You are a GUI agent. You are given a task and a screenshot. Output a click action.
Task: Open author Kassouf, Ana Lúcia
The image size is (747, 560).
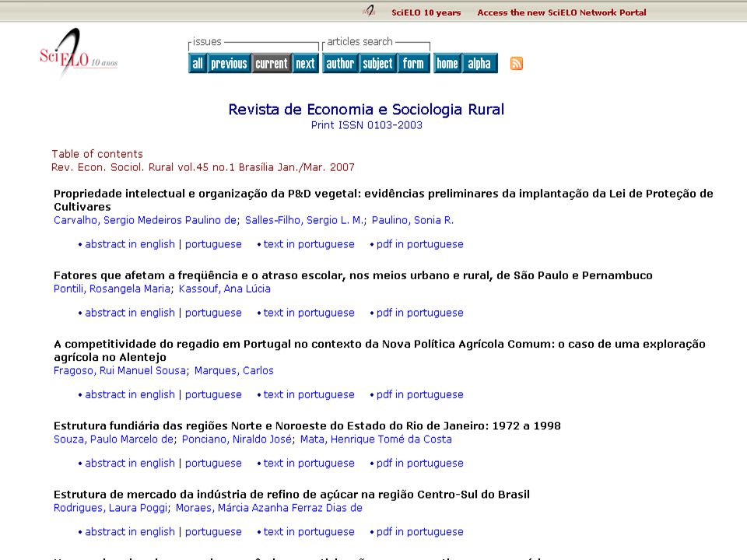224,289
